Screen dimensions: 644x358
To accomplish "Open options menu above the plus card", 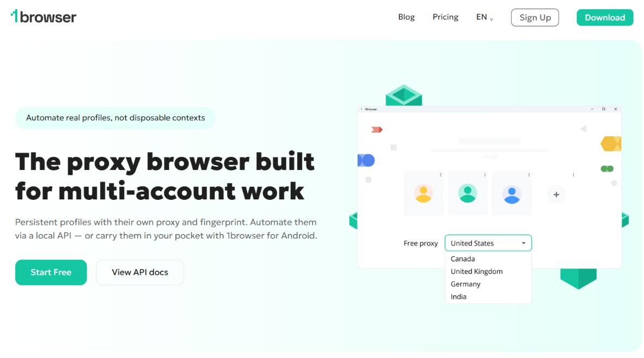I will tap(573, 175).
